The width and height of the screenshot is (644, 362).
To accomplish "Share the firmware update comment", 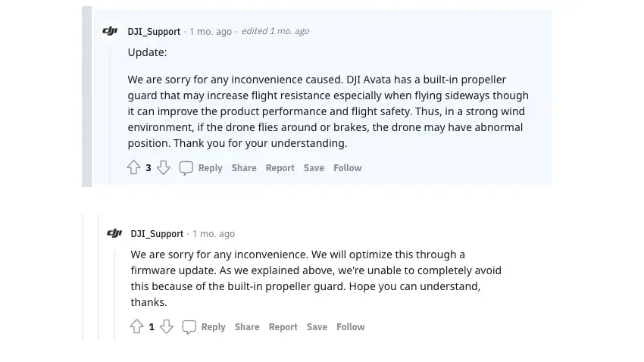I will (247, 327).
